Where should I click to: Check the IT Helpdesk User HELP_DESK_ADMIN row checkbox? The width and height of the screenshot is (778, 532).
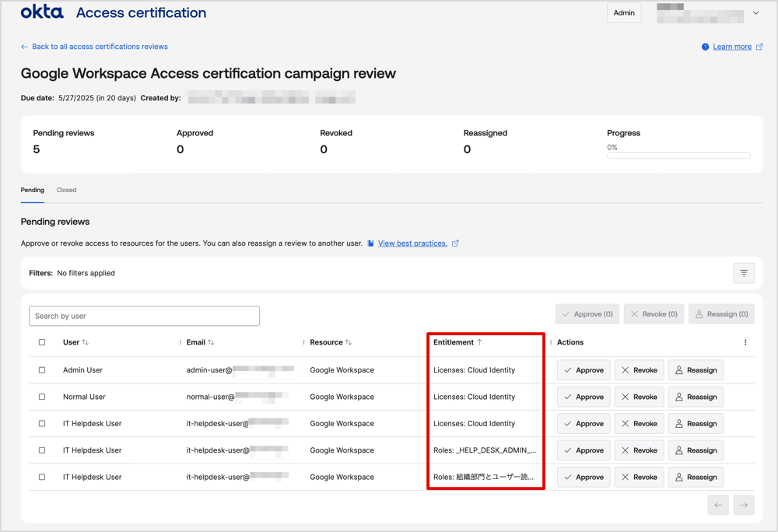click(42, 450)
